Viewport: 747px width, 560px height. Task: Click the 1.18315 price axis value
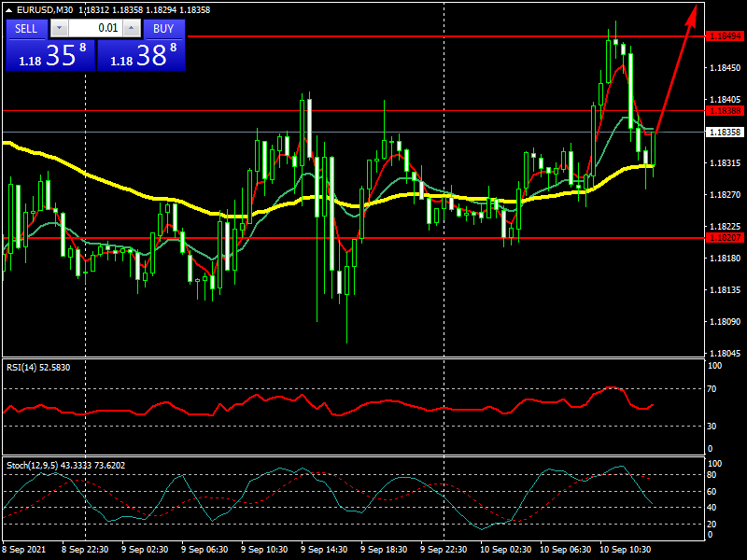pos(726,163)
